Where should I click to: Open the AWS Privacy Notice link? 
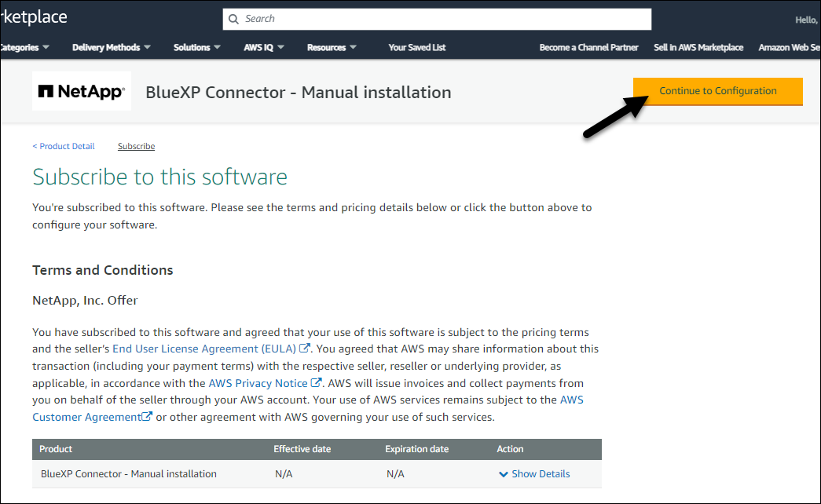tap(258, 383)
